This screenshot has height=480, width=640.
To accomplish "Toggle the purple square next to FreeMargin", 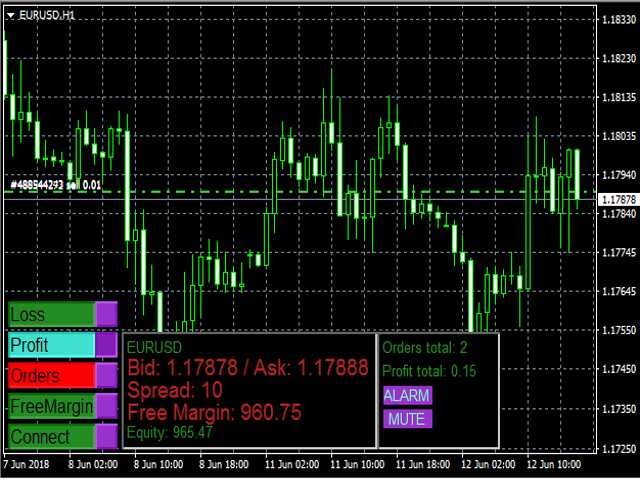I will pyautogui.click(x=107, y=406).
